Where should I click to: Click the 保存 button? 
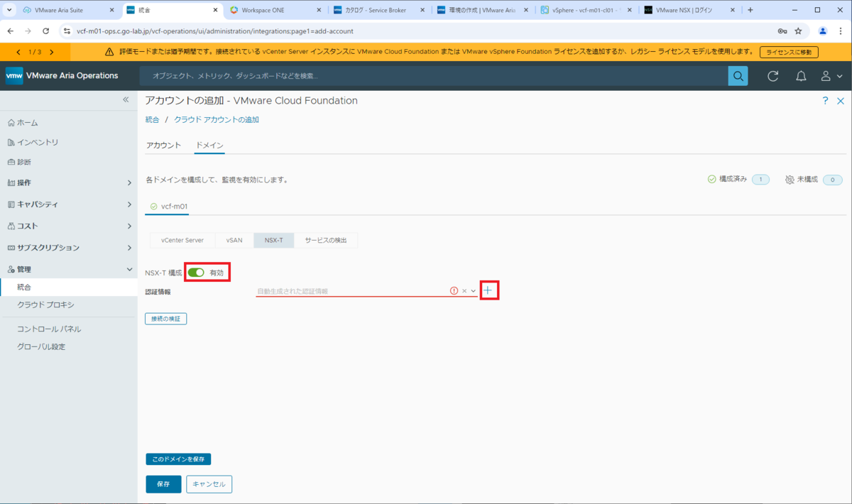point(163,484)
